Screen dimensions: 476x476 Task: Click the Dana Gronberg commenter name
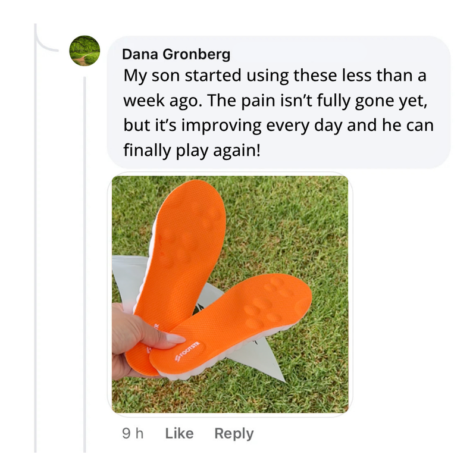(x=176, y=54)
